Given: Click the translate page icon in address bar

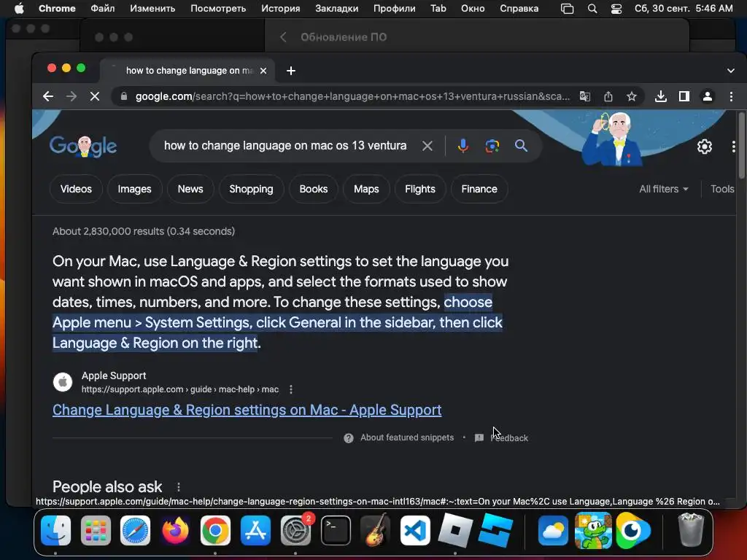Looking at the screenshot, I should click(x=585, y=97).
